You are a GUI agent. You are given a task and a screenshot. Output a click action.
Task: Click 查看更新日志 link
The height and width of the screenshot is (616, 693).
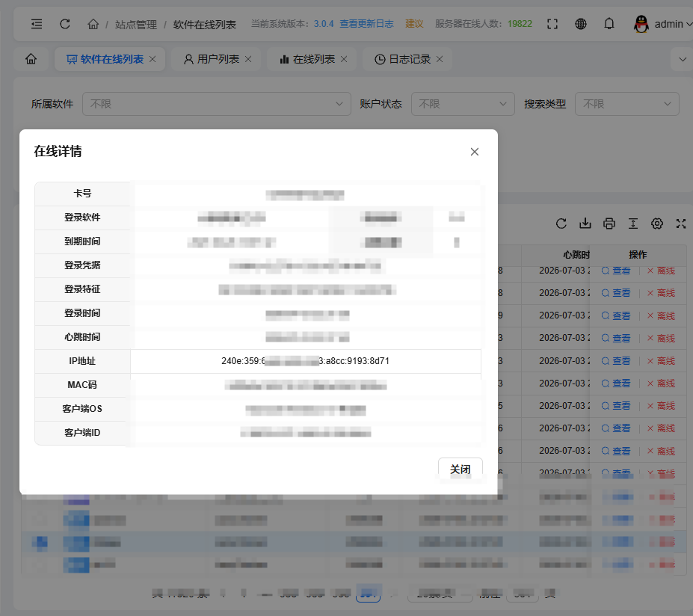(x=366, y=24)
